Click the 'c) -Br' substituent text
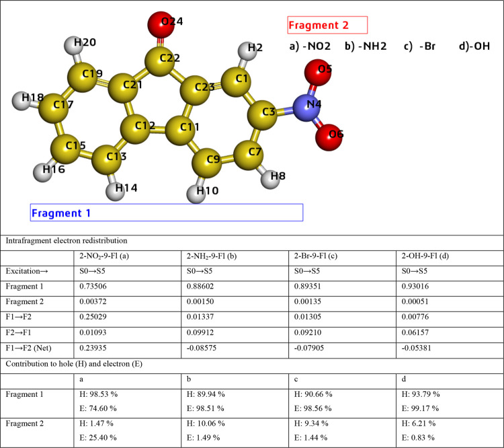Viewport: 504px width, 448px height. pyautogui.click(x=419, y=46)
